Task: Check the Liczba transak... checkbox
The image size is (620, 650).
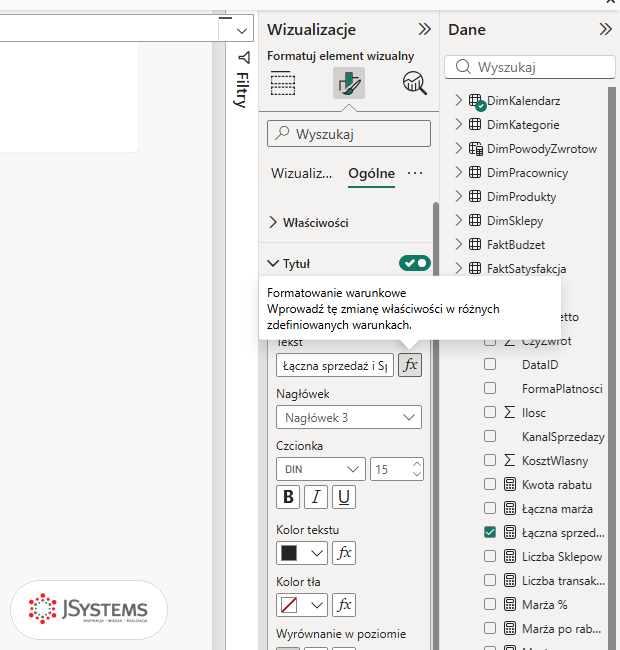Action: [490, 580]
